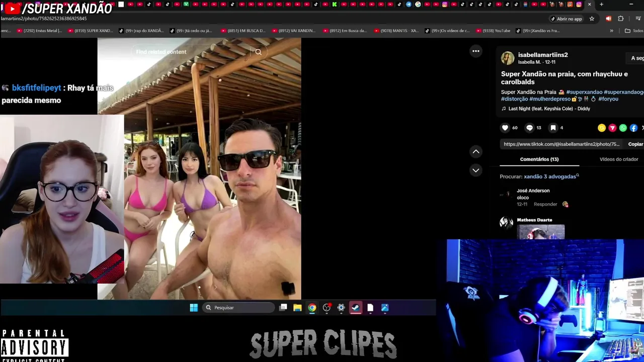The width and height of the screenshot is (644, 362).
Task: Click the magnifier in Find related content
Action: coord(258,52)
